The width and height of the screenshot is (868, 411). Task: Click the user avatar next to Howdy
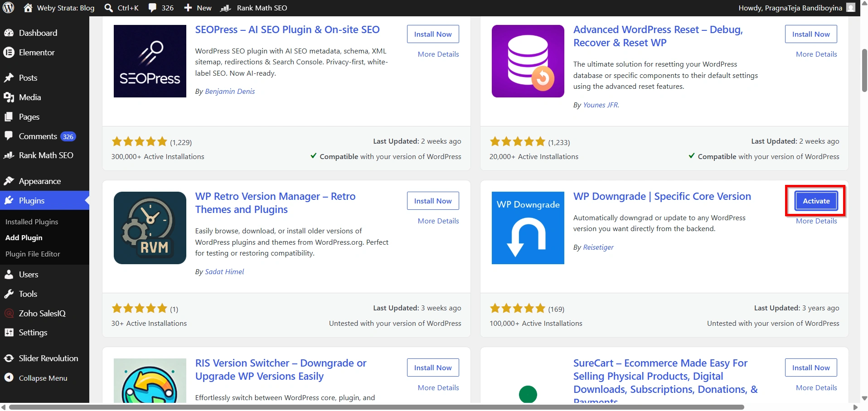[851, 8]
